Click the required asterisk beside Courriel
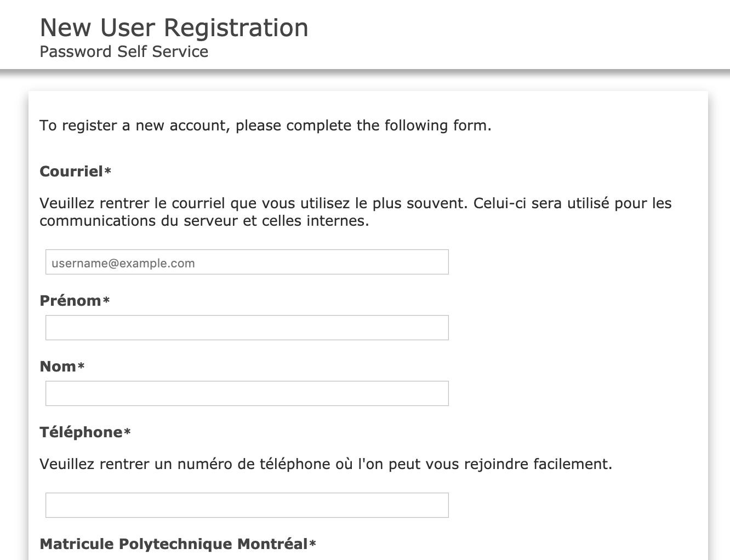Screen dimensions: 730x560 108,172
